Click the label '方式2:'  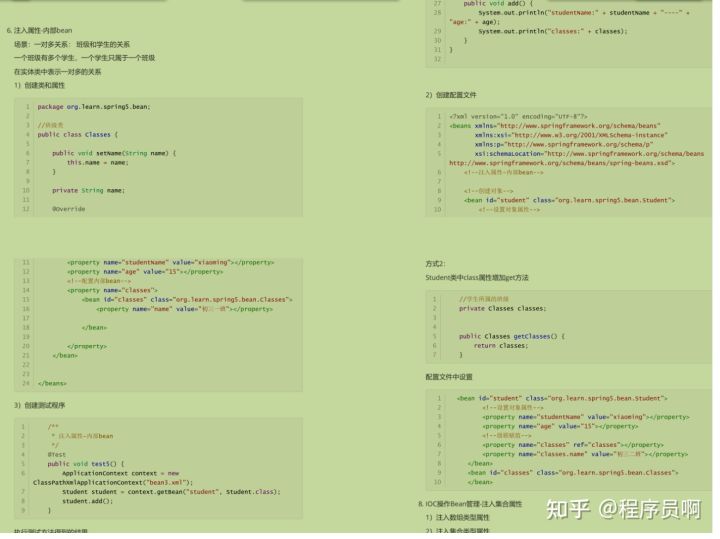click(435, 264)
